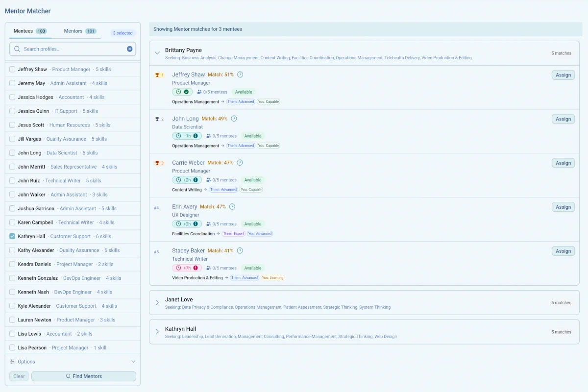
Task: Check the John Merritt checkbox
Action: tap(12, 167)
